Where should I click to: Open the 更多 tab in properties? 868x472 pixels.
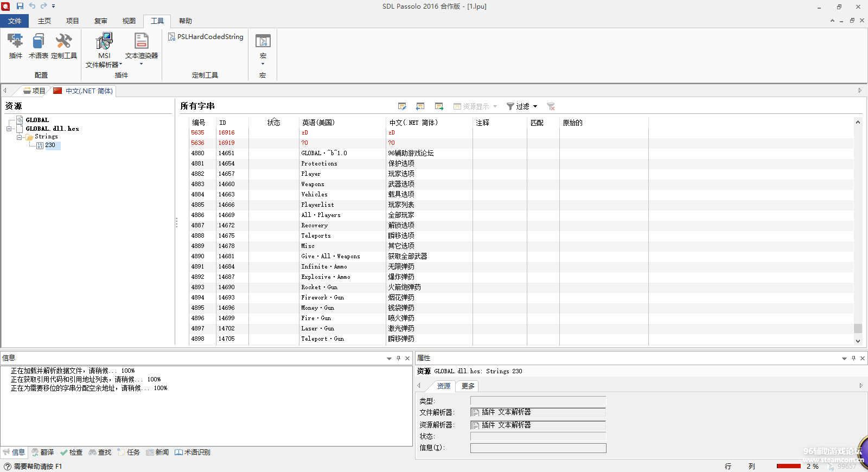click(468, 386)
